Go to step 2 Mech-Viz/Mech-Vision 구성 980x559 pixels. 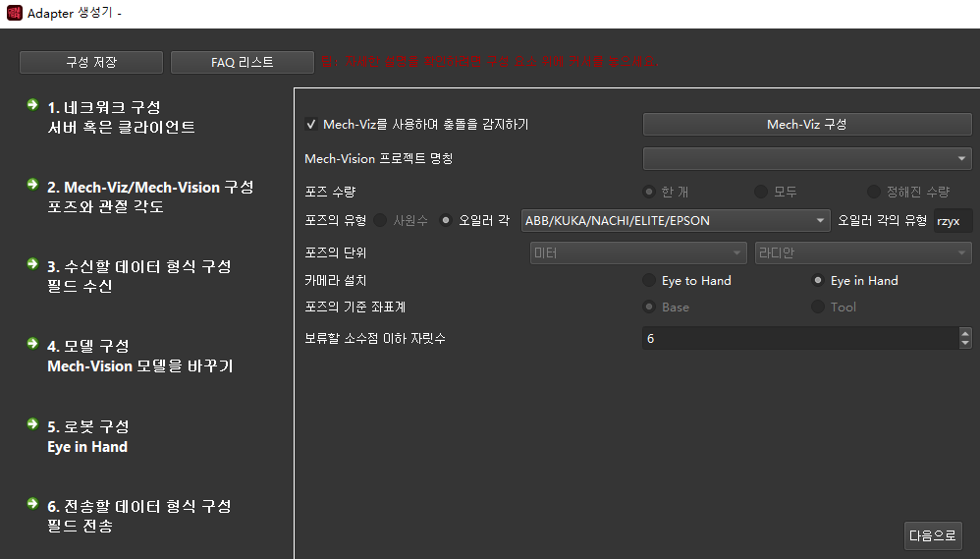click(150, 196)
